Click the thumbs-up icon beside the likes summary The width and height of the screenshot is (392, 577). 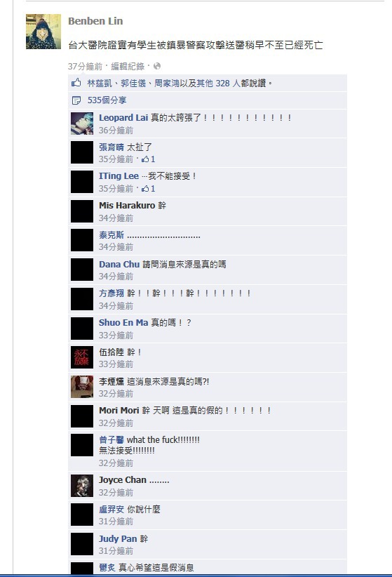click(76, 83)
